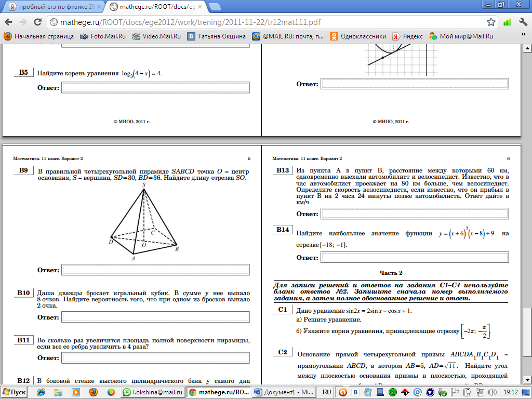Click the vertical scrollbar down arrow

(527, 379)
